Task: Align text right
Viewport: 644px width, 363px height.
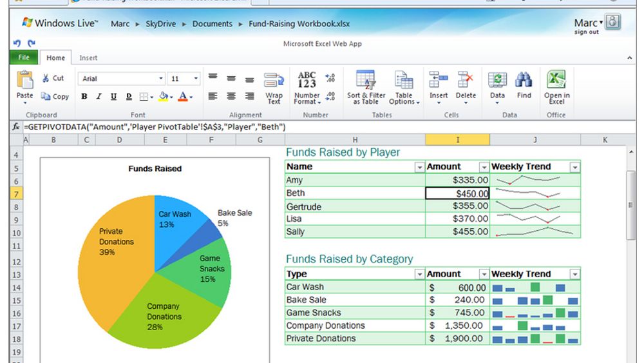Action: click(249, 96)
